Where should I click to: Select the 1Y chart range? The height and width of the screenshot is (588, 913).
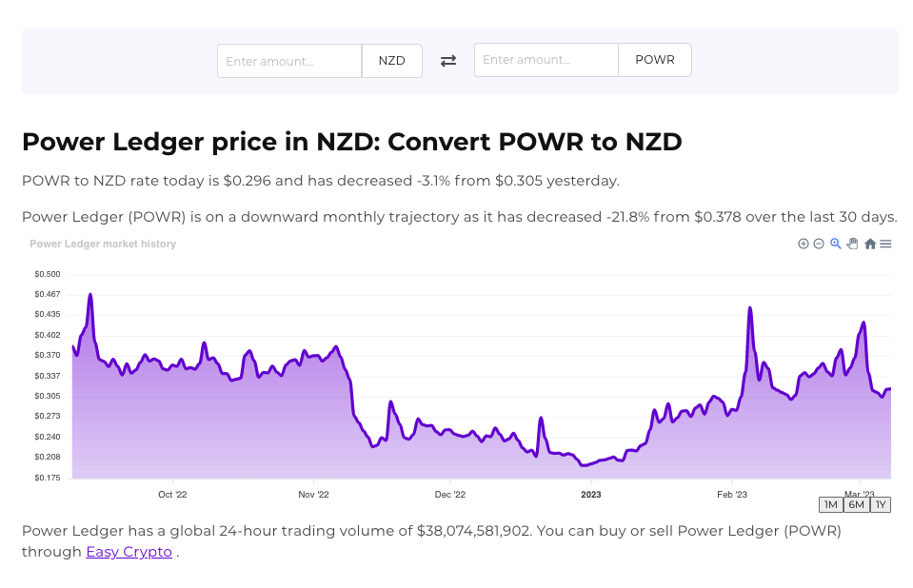(x=881, y=504)
